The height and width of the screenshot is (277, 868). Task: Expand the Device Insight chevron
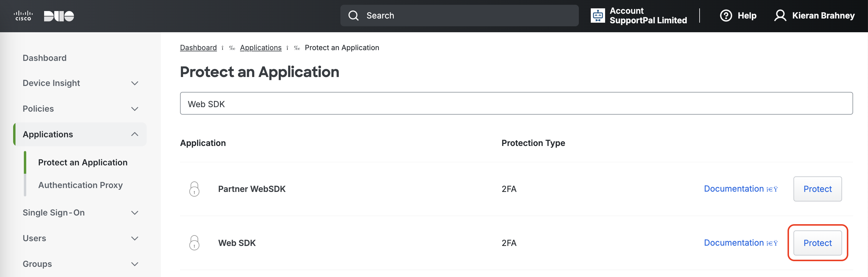pos(135,83)
